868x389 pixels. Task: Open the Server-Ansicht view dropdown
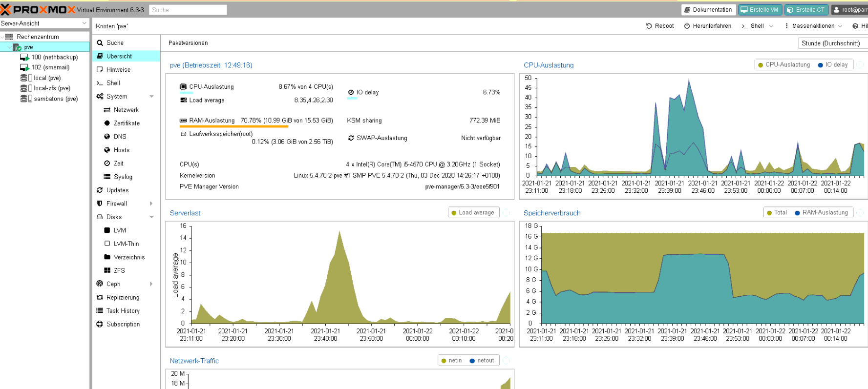pos(84,23)
